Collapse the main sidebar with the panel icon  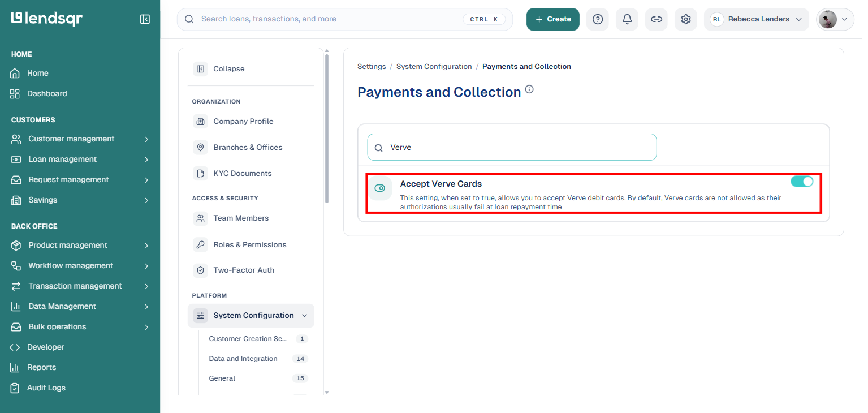(145, 19)
